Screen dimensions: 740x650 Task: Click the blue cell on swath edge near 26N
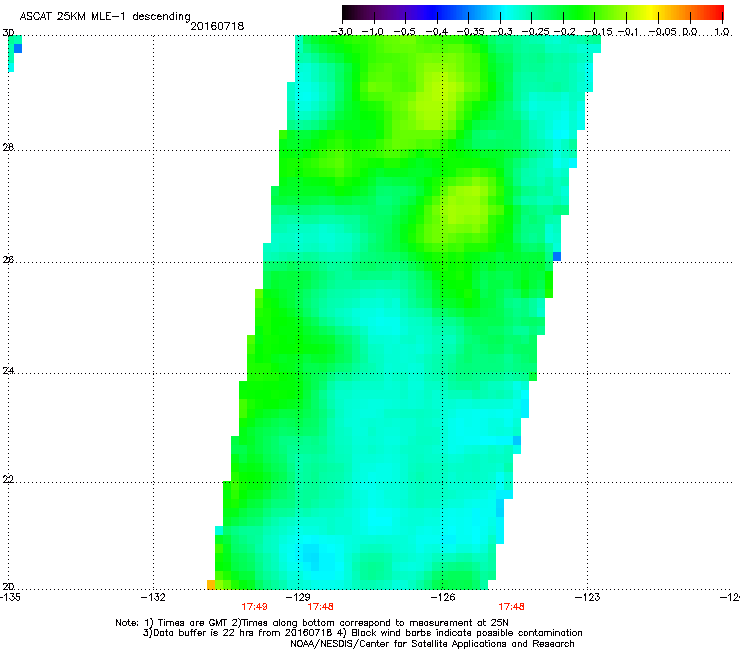coord(557,256)
